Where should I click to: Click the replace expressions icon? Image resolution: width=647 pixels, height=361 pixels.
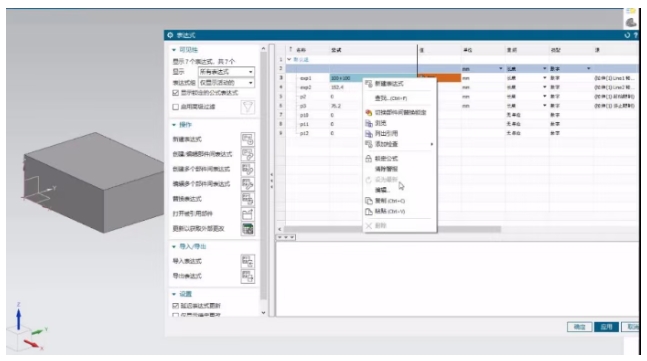coord(248,199)
